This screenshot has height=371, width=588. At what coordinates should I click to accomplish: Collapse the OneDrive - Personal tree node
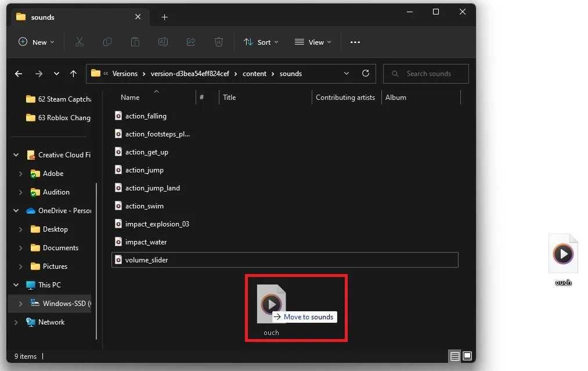click(x=16, y=211)
